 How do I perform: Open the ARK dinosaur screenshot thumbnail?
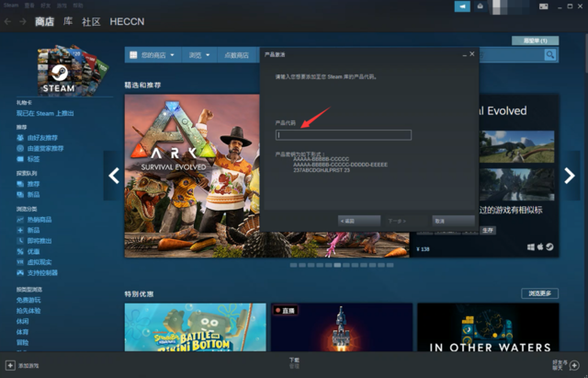point(516,147)
